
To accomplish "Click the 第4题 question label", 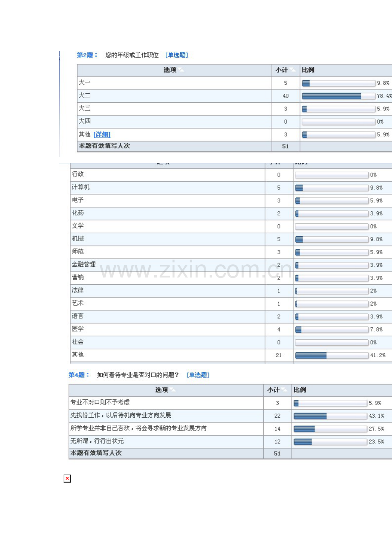I will [78, 375].
